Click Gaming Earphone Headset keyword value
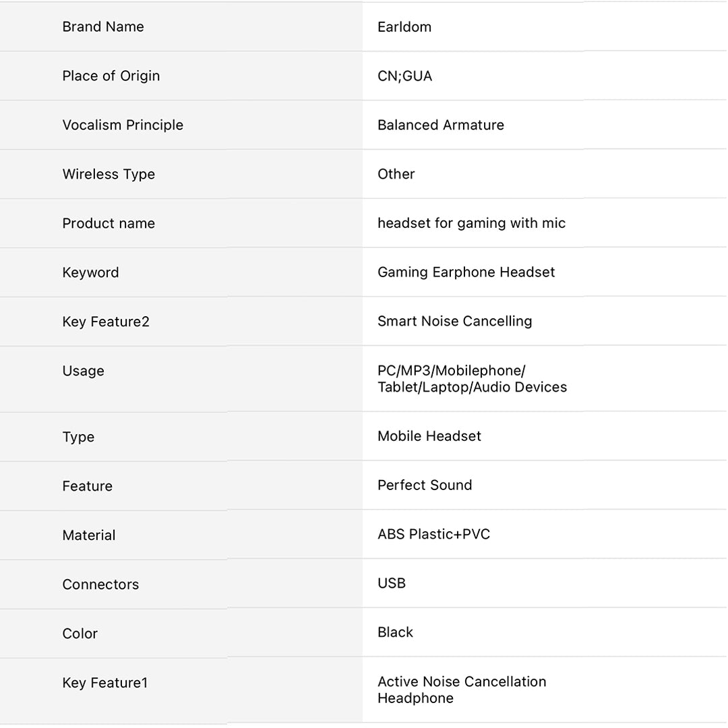 [x=466, y=272]
